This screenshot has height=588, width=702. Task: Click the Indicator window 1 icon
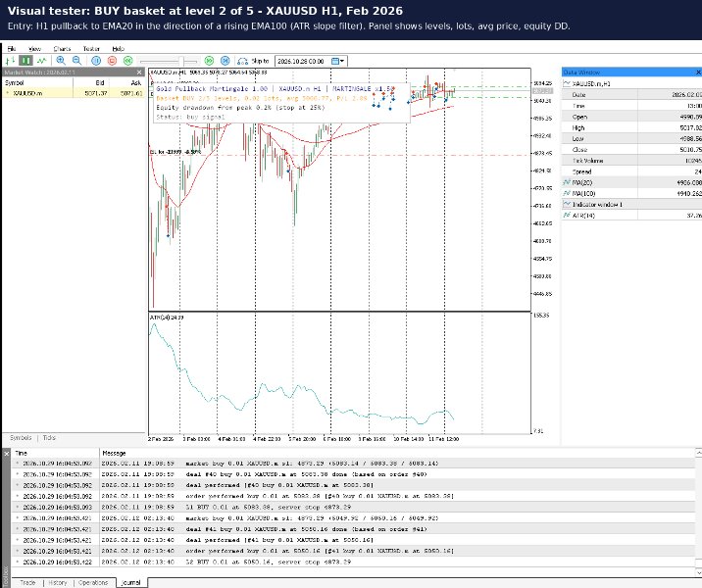click(x=568, y=205)
